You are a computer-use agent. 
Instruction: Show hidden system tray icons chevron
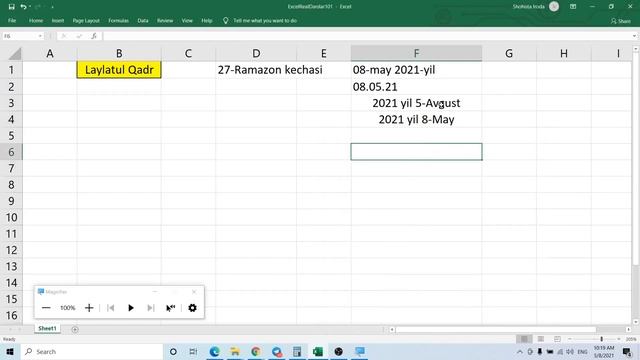[520, 352]
